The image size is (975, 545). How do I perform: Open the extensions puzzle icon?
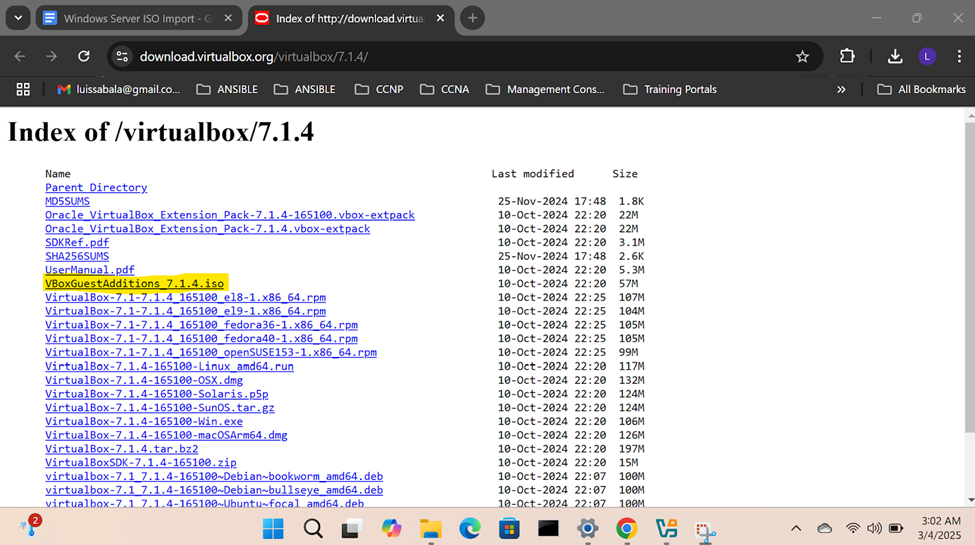click(x=847, y=57)
